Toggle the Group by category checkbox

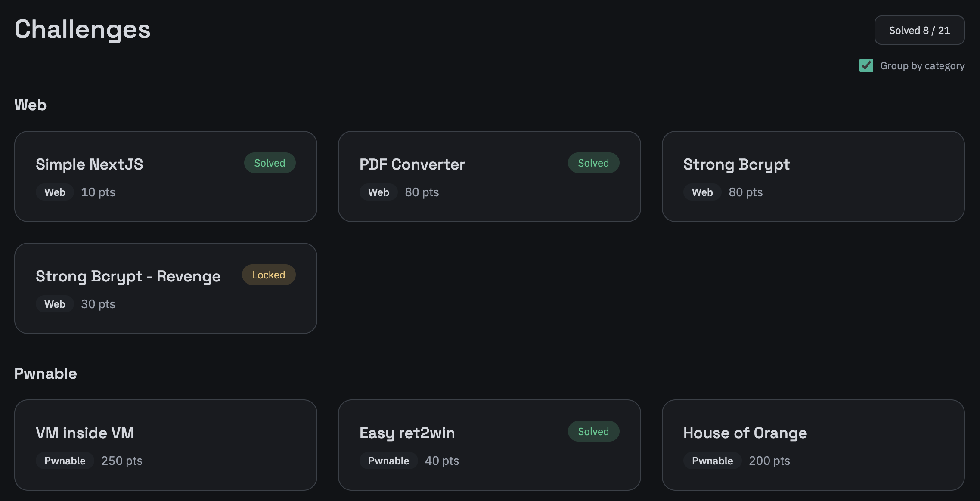click(x=866, y=65)
